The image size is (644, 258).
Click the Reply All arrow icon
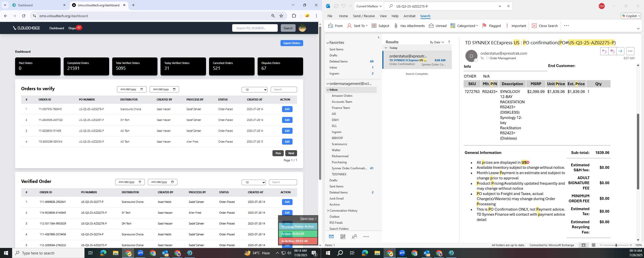pos(612,51)
